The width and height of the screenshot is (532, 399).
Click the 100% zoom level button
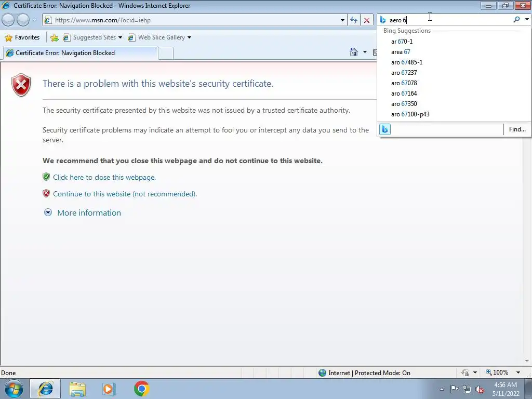[x=497, y=373]
